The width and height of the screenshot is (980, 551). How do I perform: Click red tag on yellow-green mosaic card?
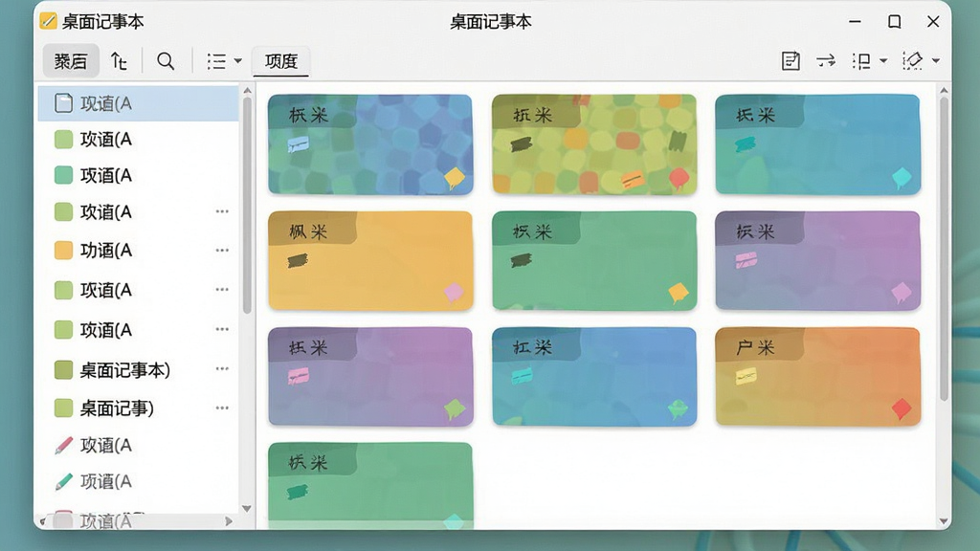679,178
